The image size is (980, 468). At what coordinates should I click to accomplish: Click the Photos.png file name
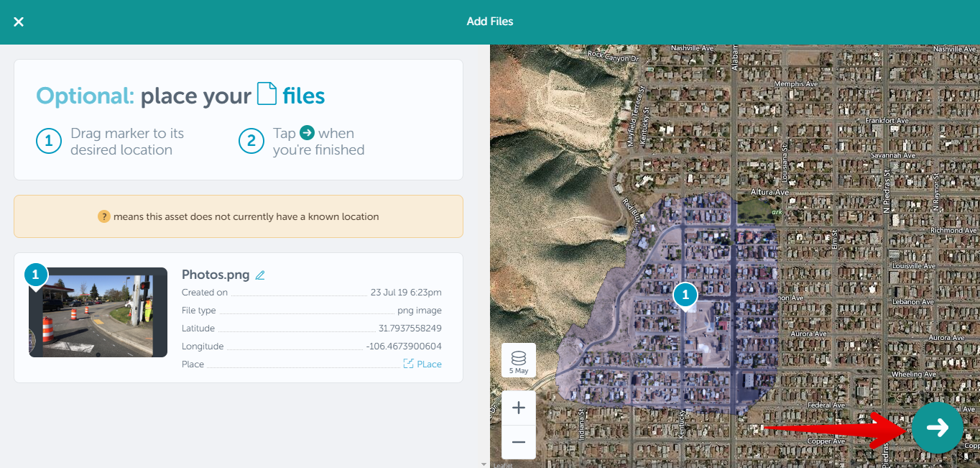click(216, 275)
